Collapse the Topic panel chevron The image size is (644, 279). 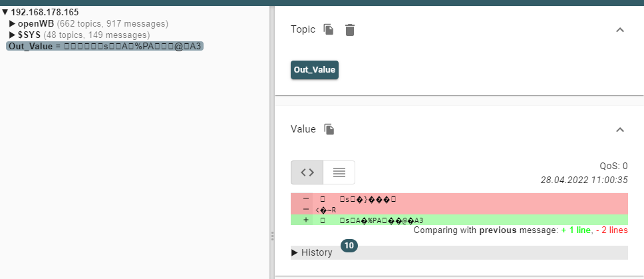(620, 30)
